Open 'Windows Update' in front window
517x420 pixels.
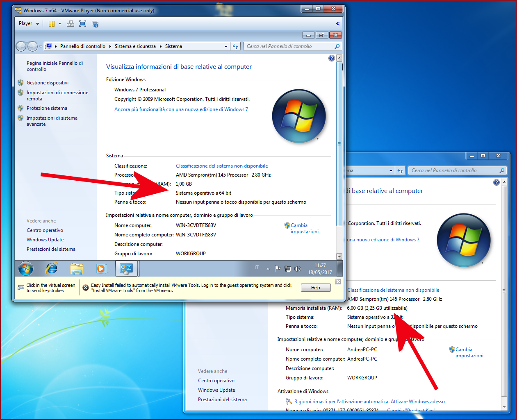(45, 240)
